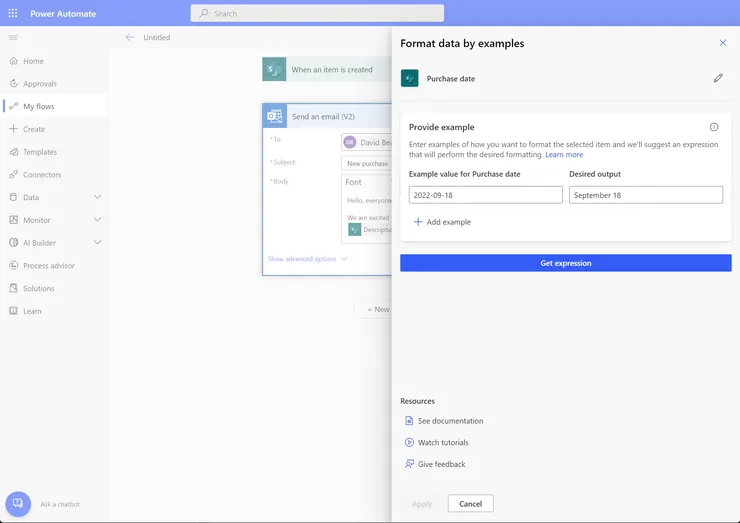This screenshot has height=523, width=740.
Task: Click the Connectors icon in sidebar
Action: pos(14,175)
